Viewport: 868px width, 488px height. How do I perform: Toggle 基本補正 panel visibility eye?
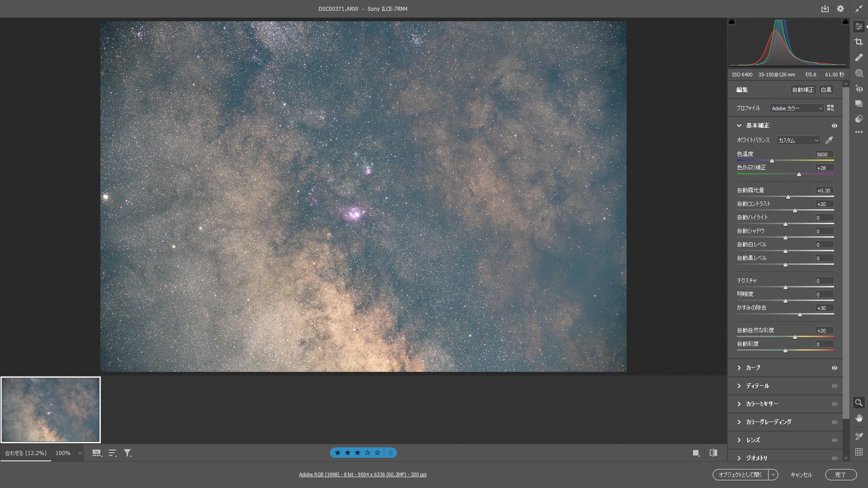(835, 126)
